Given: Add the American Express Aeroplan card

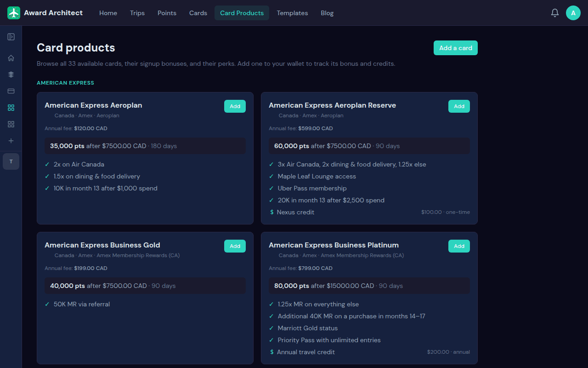Looking at the screenshot, I should [x=235, y=106].
